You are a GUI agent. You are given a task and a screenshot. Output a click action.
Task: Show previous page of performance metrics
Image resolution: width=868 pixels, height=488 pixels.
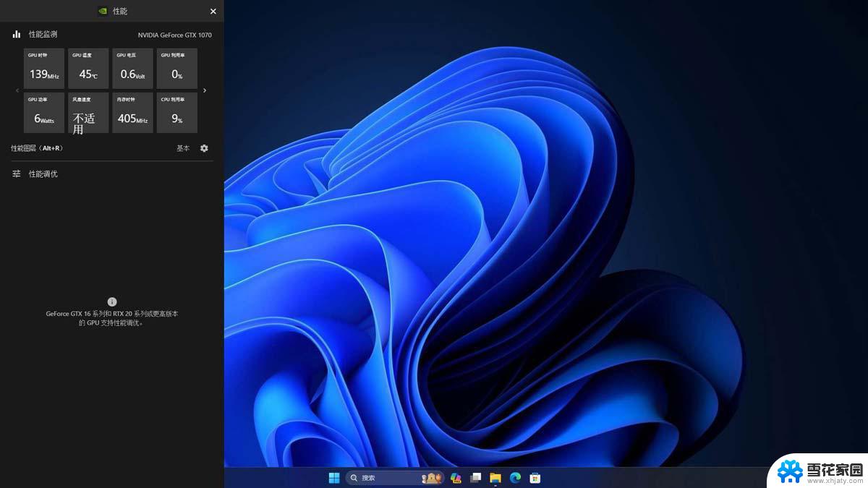[18, 90]
